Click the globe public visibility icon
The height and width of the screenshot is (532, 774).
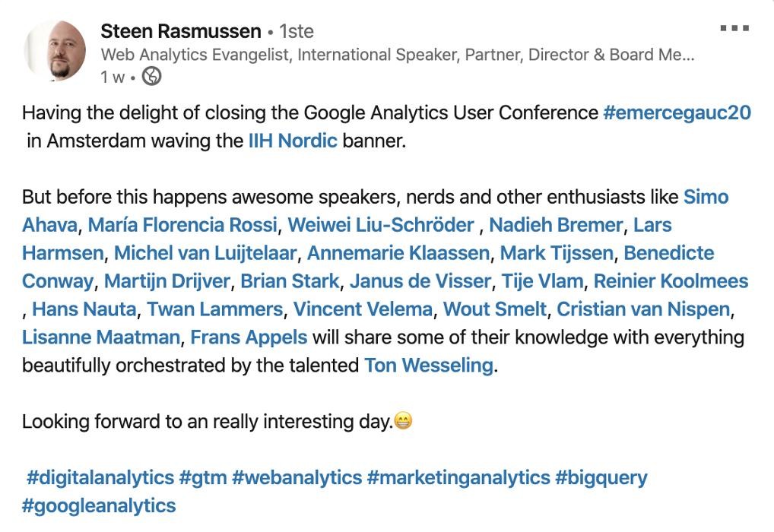click(152, 77)
